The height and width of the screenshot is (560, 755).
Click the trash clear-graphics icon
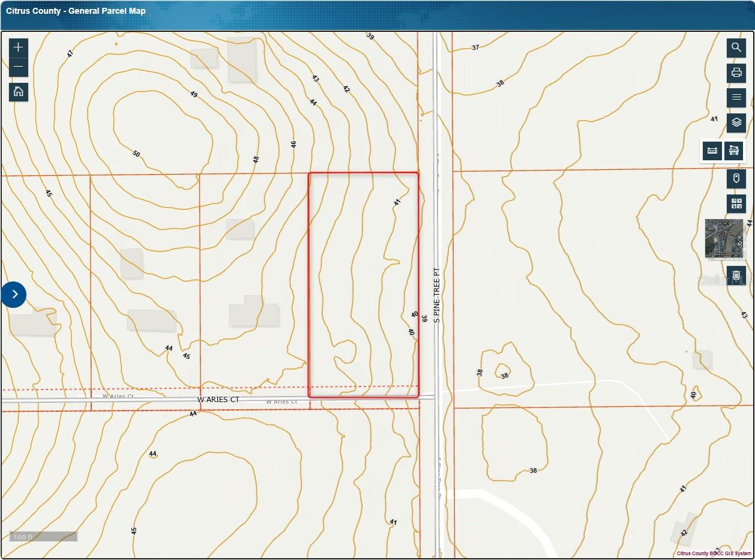[736, 275]
